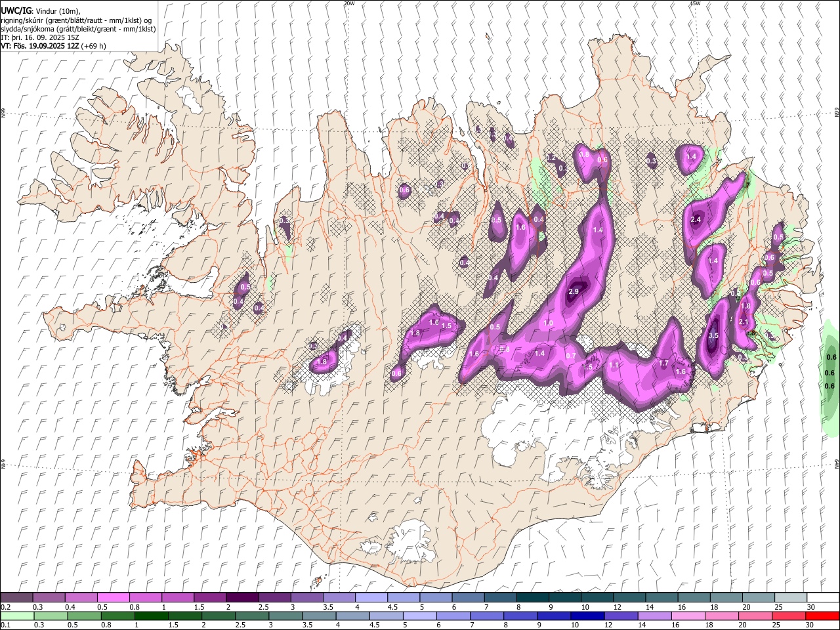The image size is (840, 630).
Task: Click the 1.0 value in the central highlands
Action: [x=549, y=324]
